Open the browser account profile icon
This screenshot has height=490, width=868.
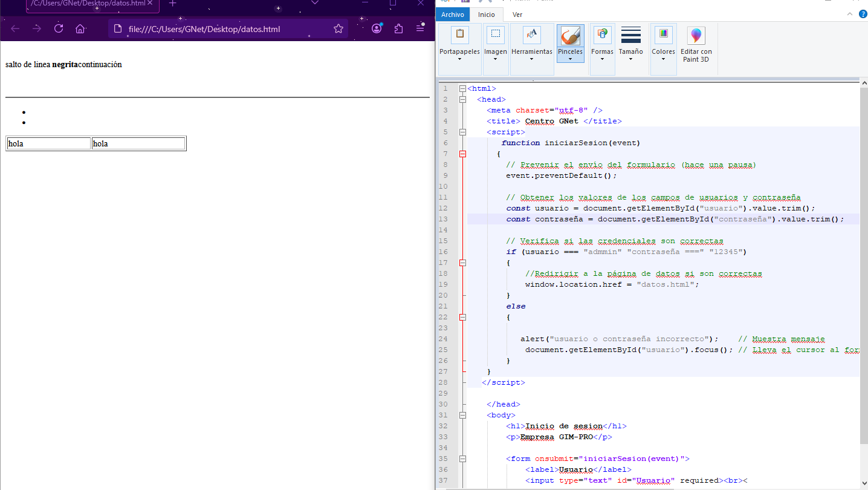coord(377,28)
